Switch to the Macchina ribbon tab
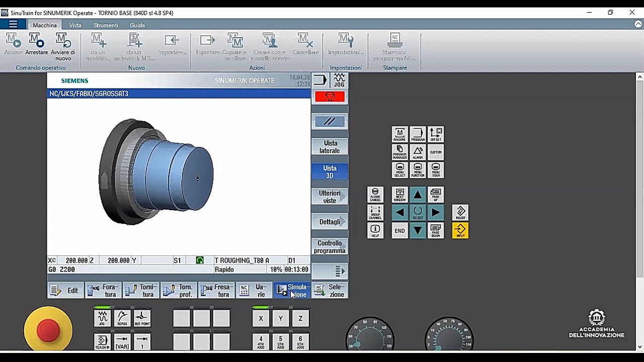This screenshot has width=644, height=362. tap(45, 25)
